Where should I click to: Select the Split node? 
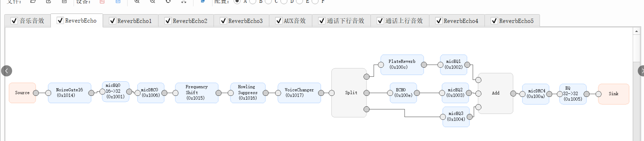point(349,93)
